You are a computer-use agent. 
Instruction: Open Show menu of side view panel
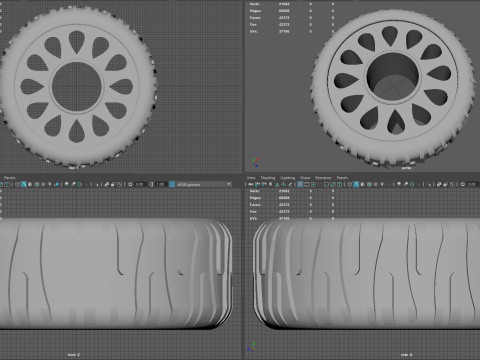pyautogui.click(x=305, y=178)
